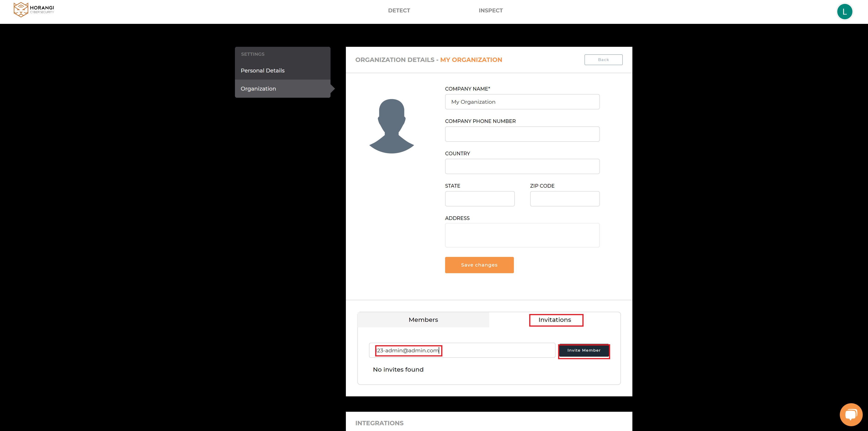Click the Address text area

coord(522,235)
